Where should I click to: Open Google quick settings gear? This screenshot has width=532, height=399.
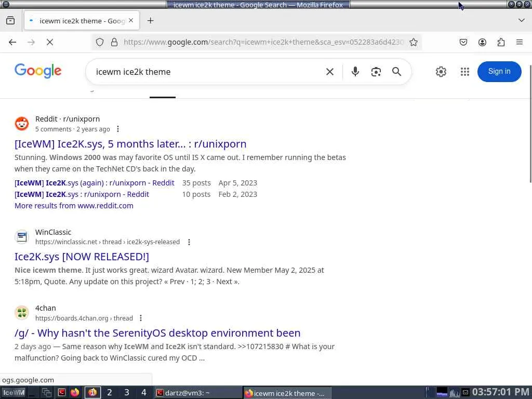coord(441,72)
